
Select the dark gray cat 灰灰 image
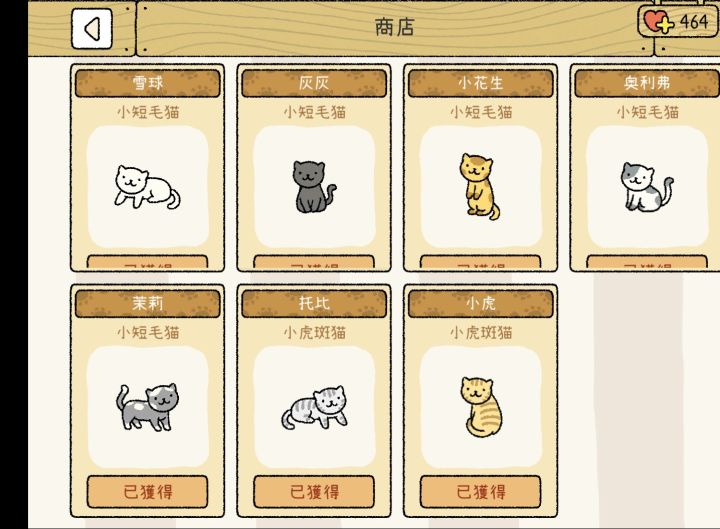pos(314,187)
